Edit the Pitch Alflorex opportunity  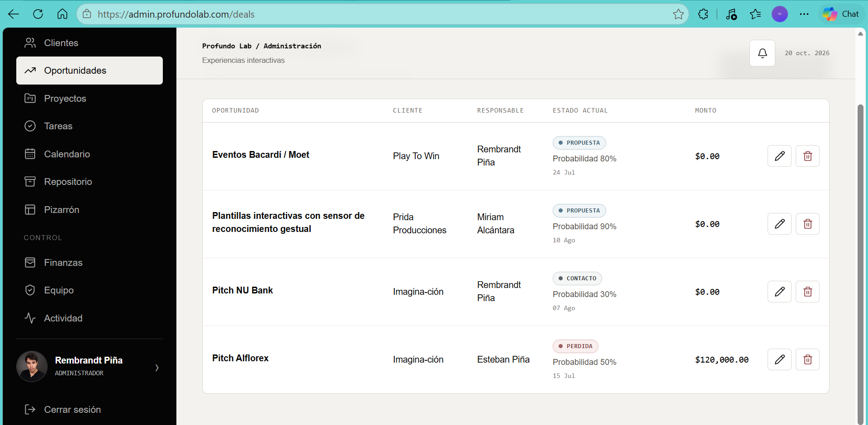pyautogui.click(x=779, y=359)
